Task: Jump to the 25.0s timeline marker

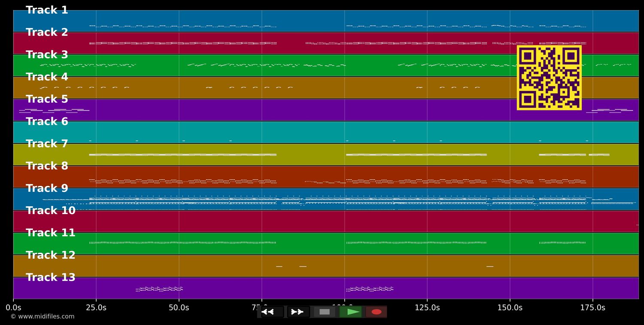Action: click(96, 308)
